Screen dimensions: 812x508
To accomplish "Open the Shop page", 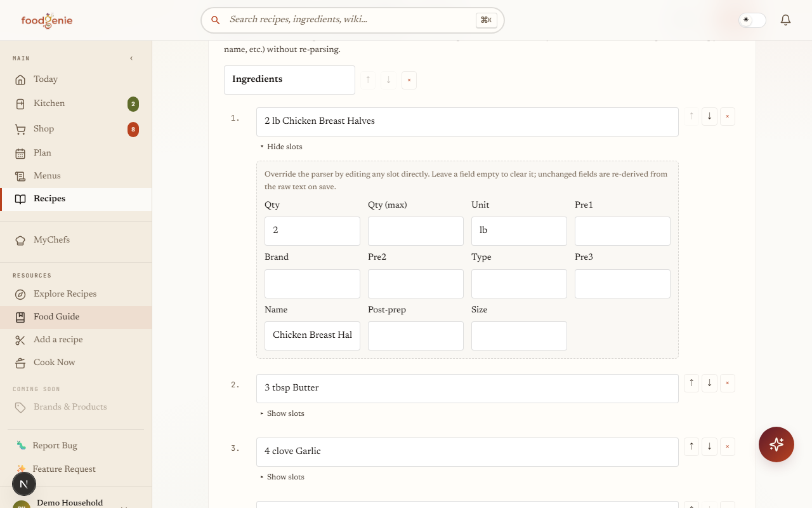I will coord(76,129).
